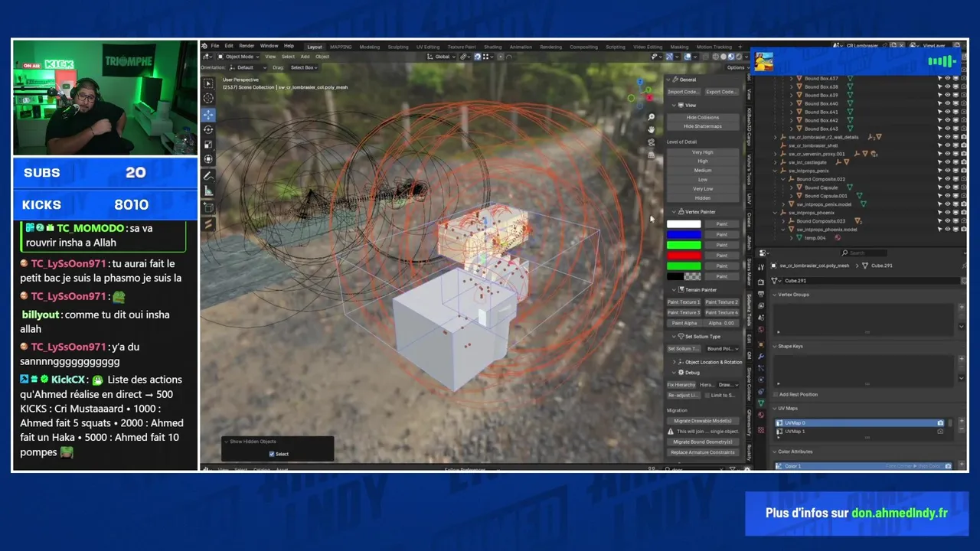Open the Render properties tab icon
The image size is (980, 551).
tap(761, 282)
